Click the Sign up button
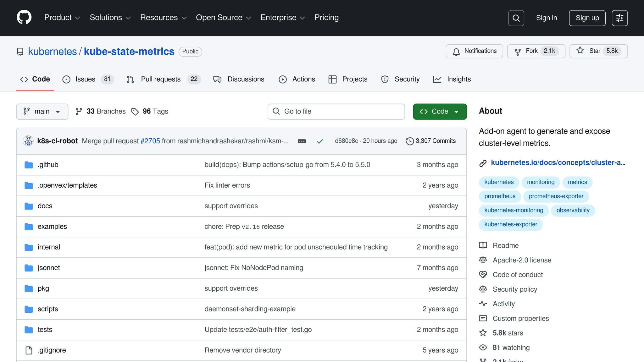The width and height of the screenshot is (644, 362). tap(587, 18)
